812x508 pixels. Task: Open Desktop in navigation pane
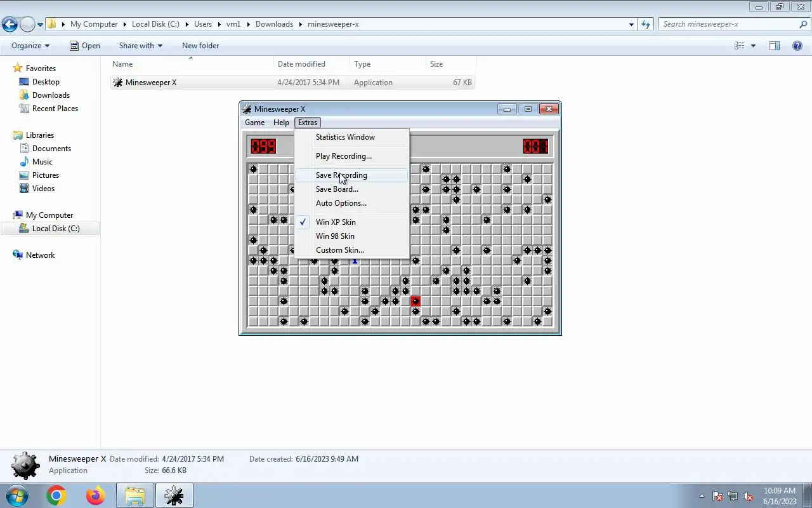pyautogui.click(x=46, y=82)
